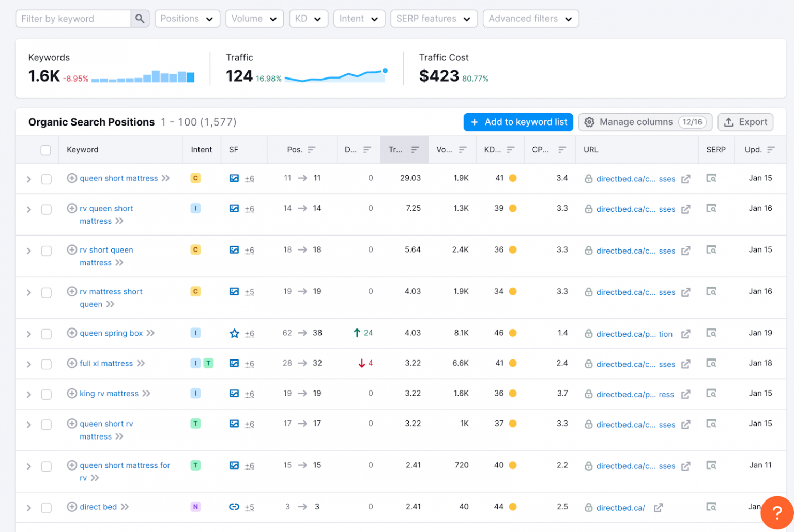Open SERP snapshot for queen short mattress

click(x=711, y=178)
